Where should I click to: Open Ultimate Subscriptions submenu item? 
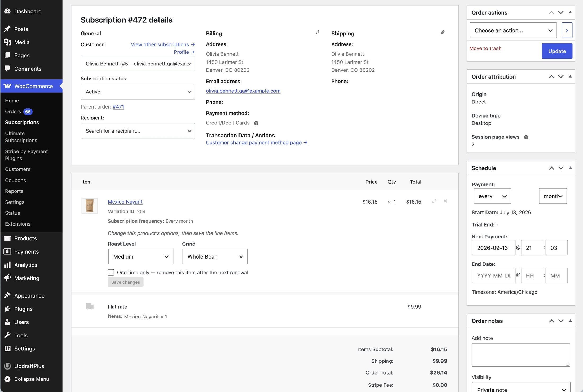click(x=21, y=137)
